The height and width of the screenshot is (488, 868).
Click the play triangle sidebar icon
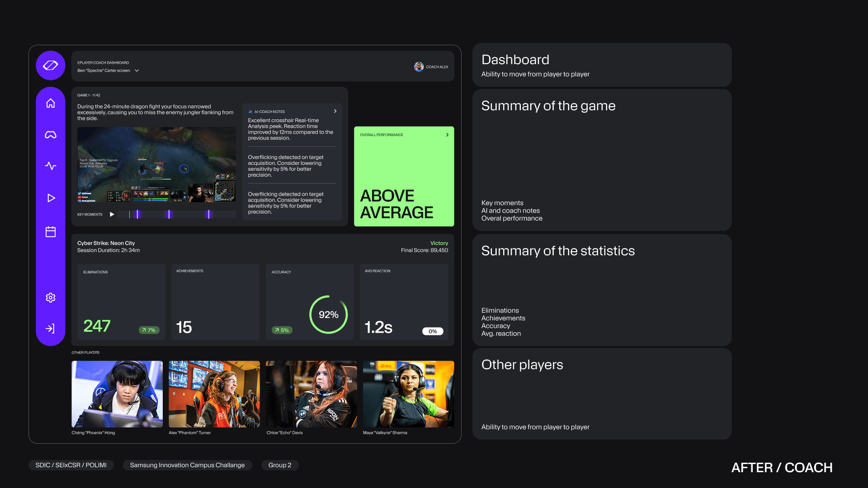point(51,198)
